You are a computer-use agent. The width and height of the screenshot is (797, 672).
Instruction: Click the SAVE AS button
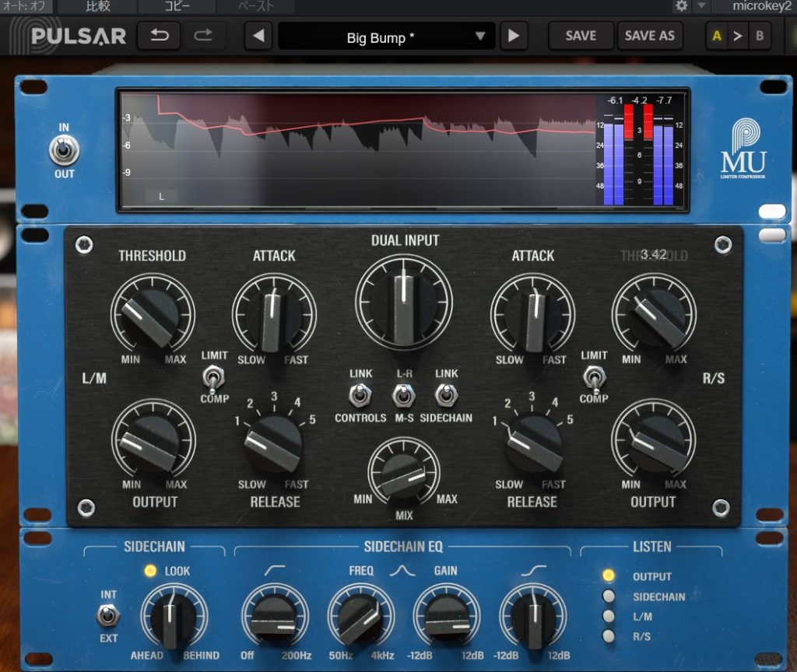pyautogui.click(x=650, y=37)
